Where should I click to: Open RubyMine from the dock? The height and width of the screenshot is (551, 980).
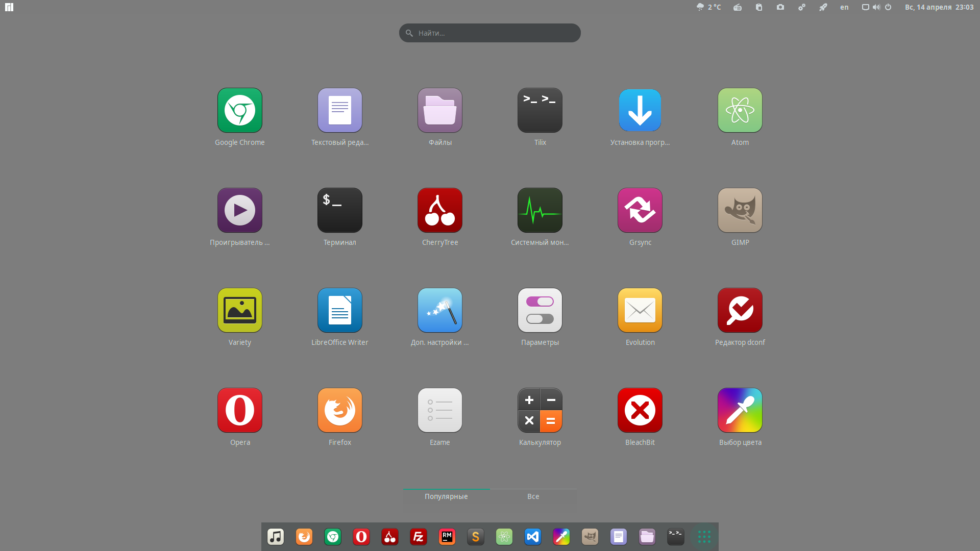point(447,537)
